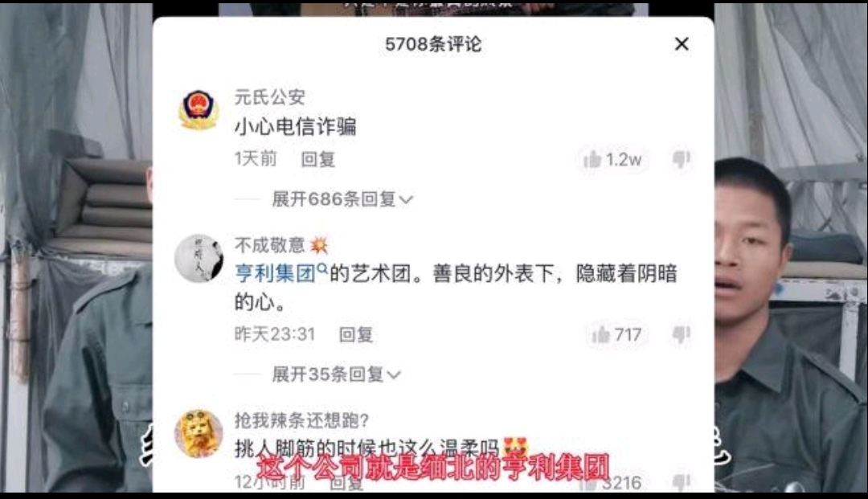Expand 展开35条回复 replies
The image size is (868, 499).
336,374
